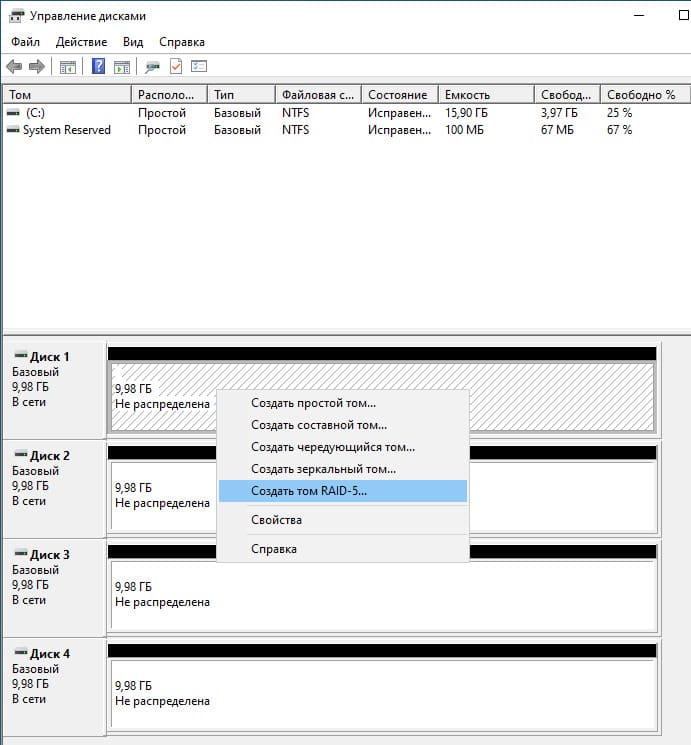Open the Действие menu
This screenshot has height=745, width=691.
point(81,42)
